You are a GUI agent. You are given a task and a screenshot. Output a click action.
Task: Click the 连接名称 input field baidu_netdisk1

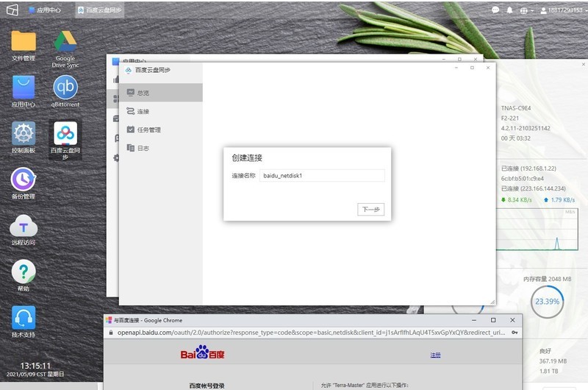point(322,175)
